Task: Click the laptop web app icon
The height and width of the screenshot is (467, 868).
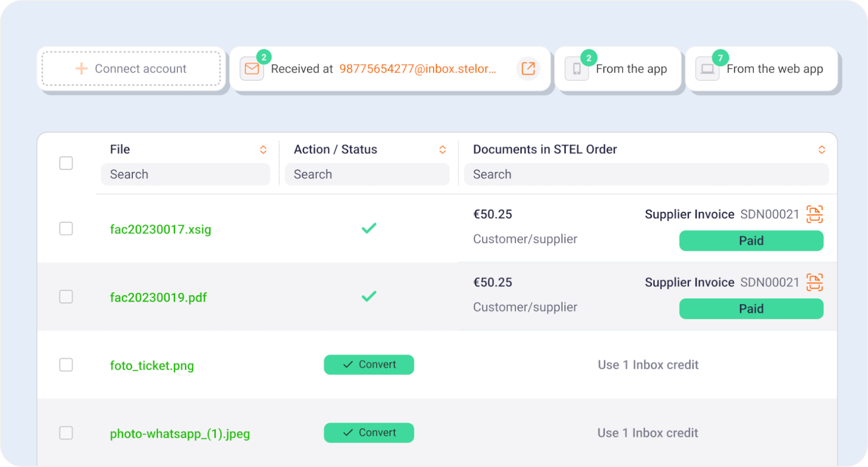Action: 707,69
